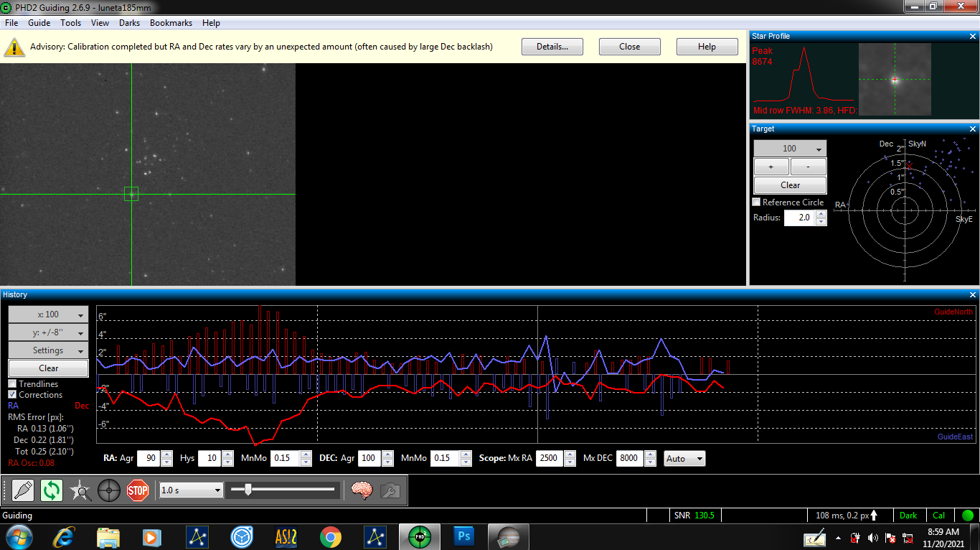980x550 pixels.
Task: Close the History panel
Action: tap(973, 294)
